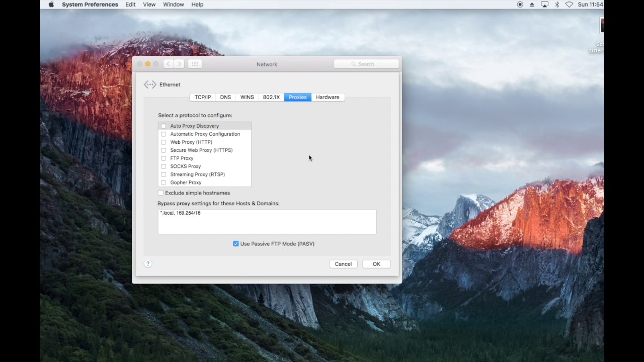Open the Help menu
This screenshot has height=362, width=644.
pyautogui.click(x=197, y=5)
